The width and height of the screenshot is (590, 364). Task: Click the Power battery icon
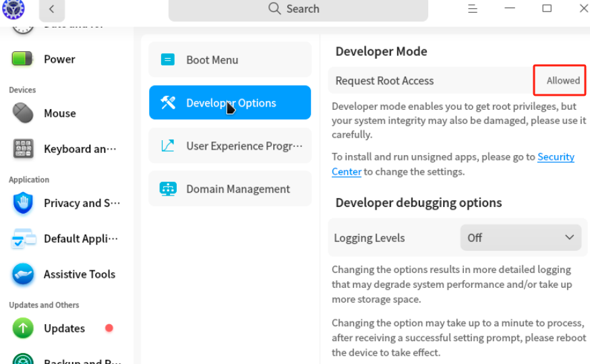point(23,59)
